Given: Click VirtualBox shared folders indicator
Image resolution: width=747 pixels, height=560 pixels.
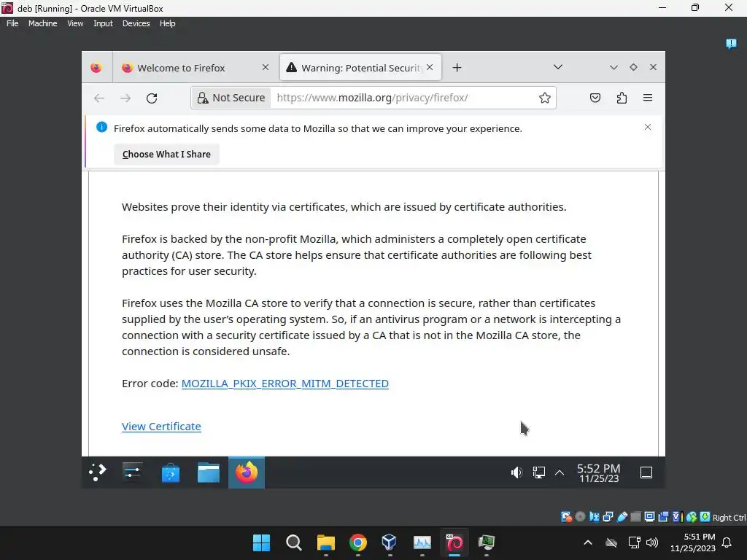Looking at the screenshot, I should tap(635, 517).
